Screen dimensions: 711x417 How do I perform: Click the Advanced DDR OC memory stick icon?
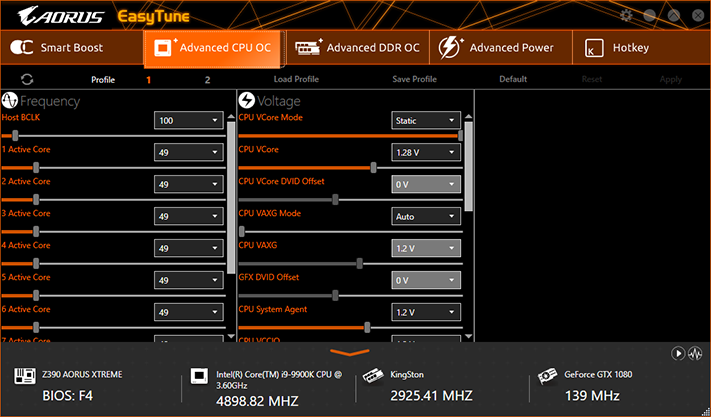[309, 47]
